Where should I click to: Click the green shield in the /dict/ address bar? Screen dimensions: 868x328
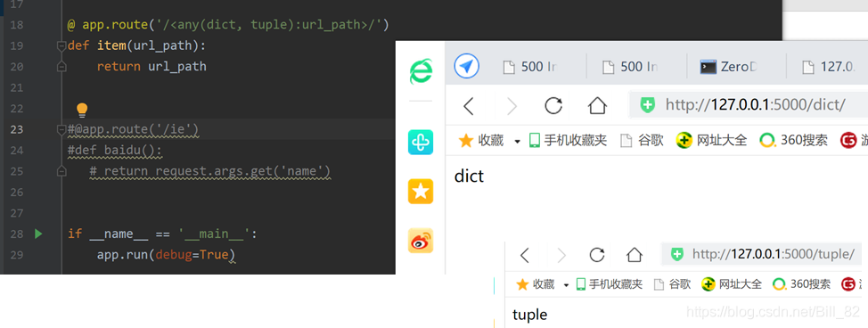point(647,105)
